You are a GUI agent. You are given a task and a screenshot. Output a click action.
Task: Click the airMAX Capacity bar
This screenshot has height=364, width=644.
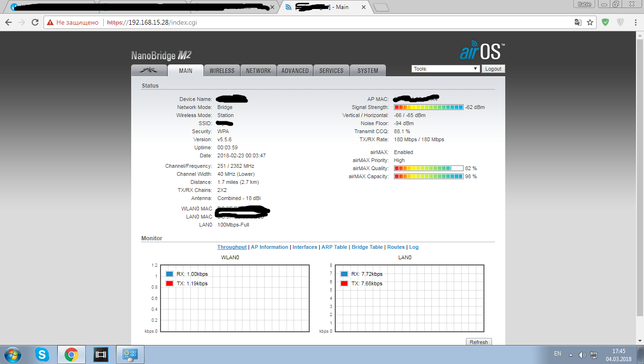(x=429, y=176)
